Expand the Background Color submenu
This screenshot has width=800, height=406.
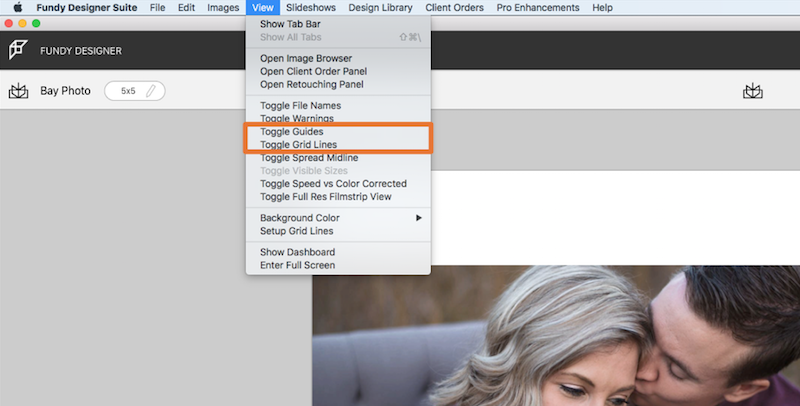click(338, 218)
